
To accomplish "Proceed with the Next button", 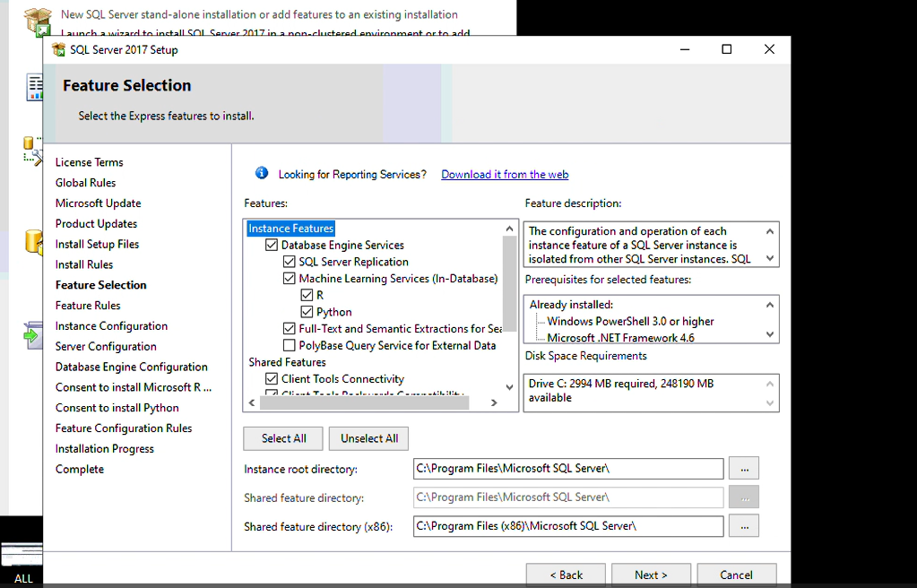I will click(x=651, y=575).
